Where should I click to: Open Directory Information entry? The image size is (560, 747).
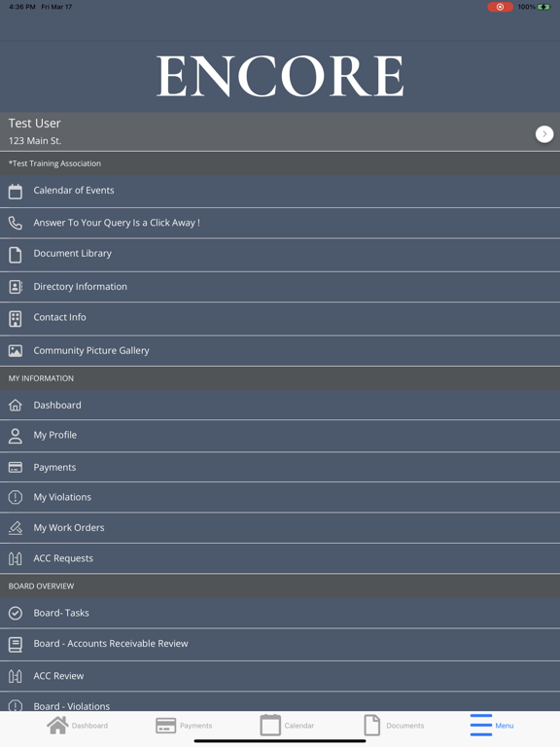(280, 287)
